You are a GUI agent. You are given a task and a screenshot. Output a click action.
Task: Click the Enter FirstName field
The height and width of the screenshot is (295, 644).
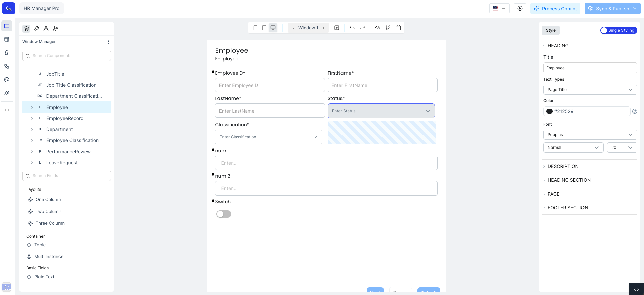tap(383, 85)
